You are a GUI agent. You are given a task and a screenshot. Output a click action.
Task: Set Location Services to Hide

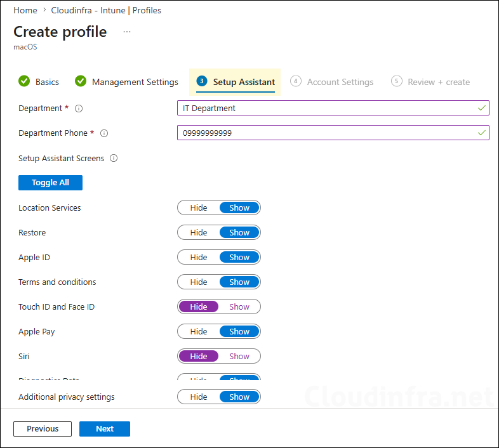[x=199, y=208]
